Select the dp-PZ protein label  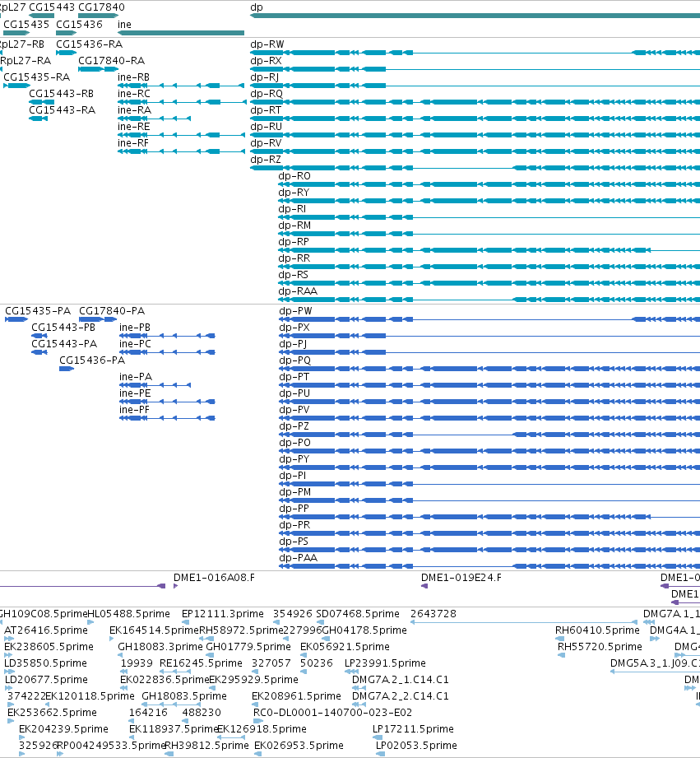pyautogui.click(x=294, y=426)
